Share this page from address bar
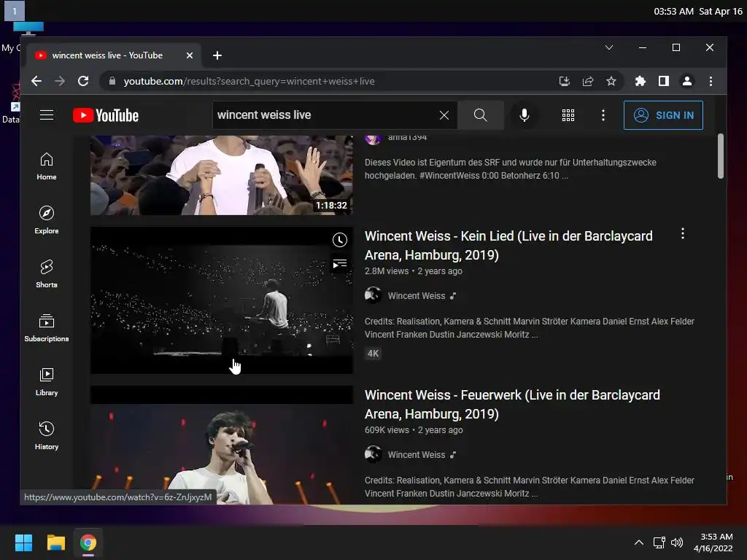This screenshot has height=560, width=747. (x=588, y=82)
